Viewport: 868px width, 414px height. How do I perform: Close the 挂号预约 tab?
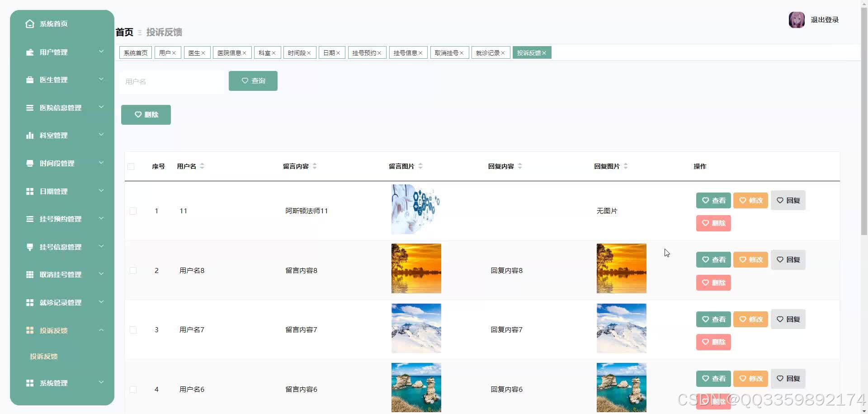(x=379, y=53)
